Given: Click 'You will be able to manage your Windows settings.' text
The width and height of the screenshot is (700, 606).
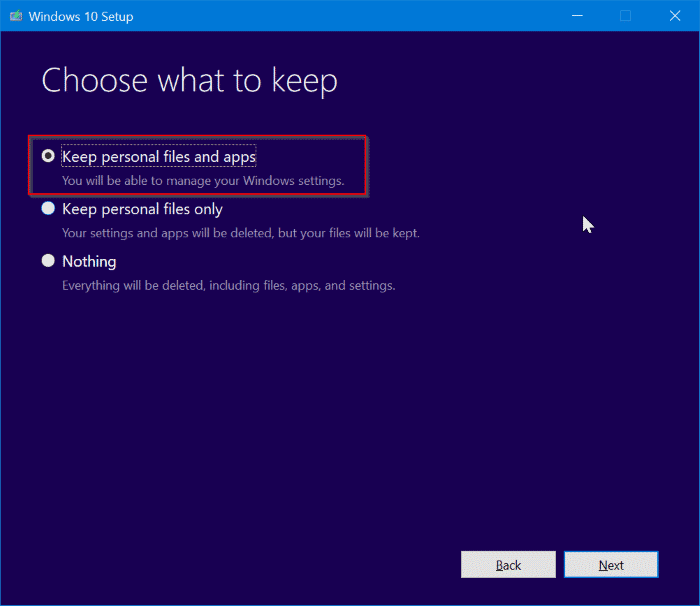Looking at the screenshot, I should (203, 181).
